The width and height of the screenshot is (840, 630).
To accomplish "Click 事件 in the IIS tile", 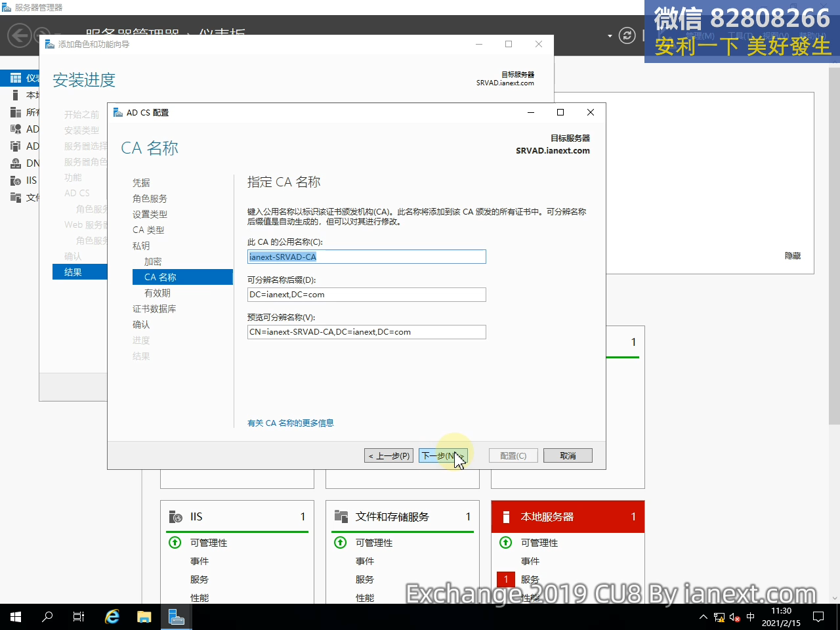I will tap(199, 561).
